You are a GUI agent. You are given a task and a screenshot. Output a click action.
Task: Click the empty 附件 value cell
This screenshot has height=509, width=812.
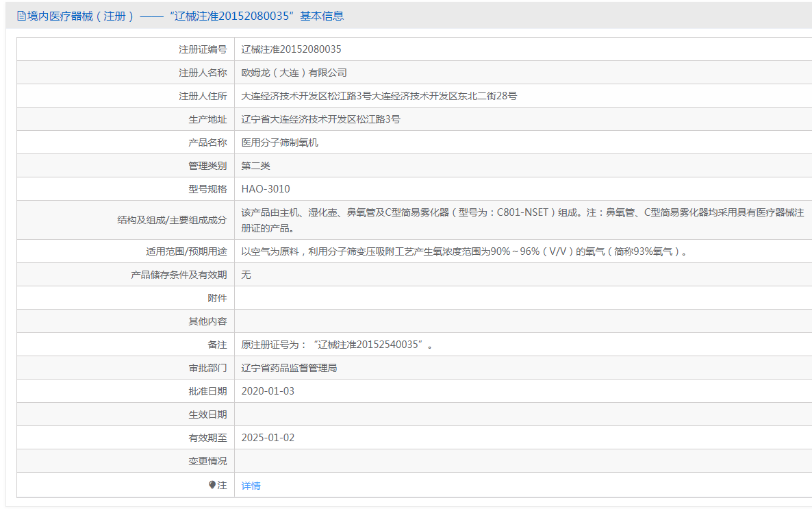pos(520,298)
